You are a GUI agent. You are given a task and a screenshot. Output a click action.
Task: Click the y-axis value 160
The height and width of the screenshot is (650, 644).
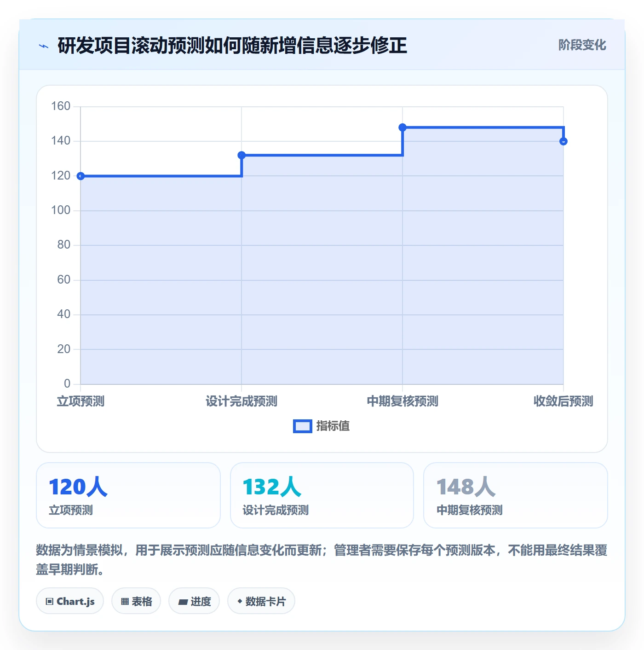coord(61,106)
